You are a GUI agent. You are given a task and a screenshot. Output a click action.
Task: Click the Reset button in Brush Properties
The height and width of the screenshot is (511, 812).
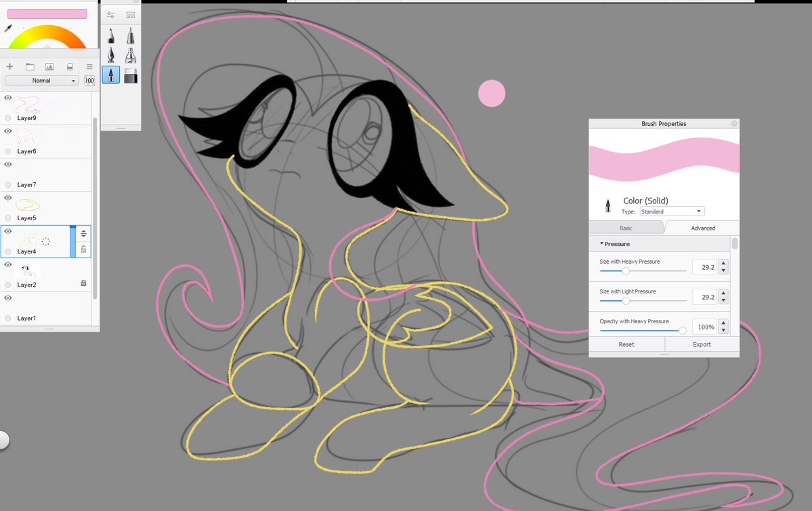point(626,344)
